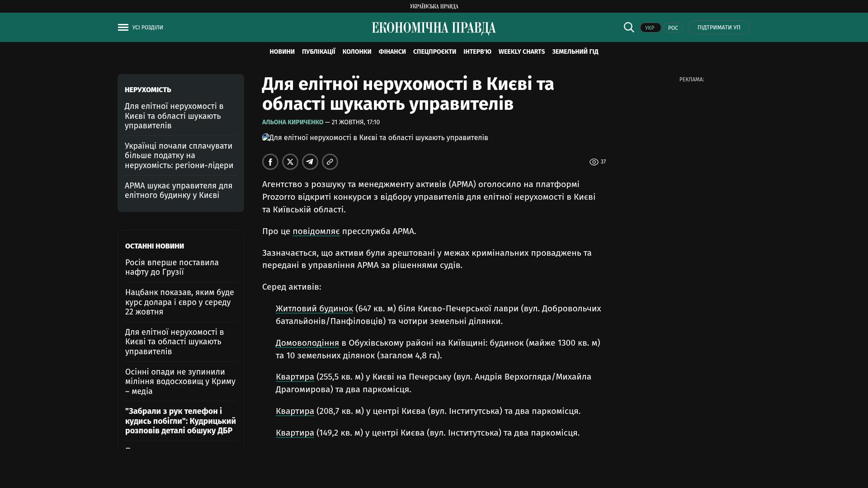
Task: Open the Житловий будинок listing link
Action: pyautogui.click(x=314, y=309)
